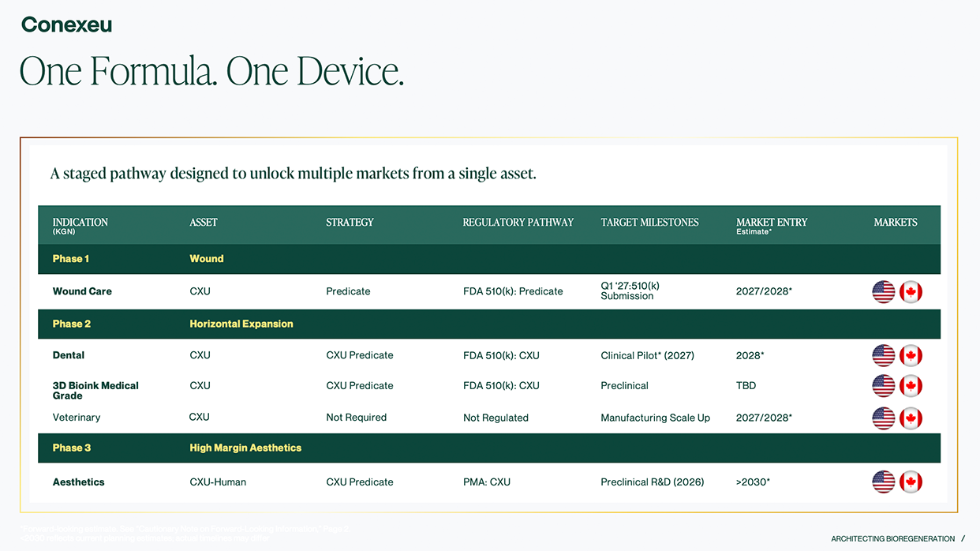Select the Dental indication cell
The width and height of the screenshot is (980, 551).
69,355
